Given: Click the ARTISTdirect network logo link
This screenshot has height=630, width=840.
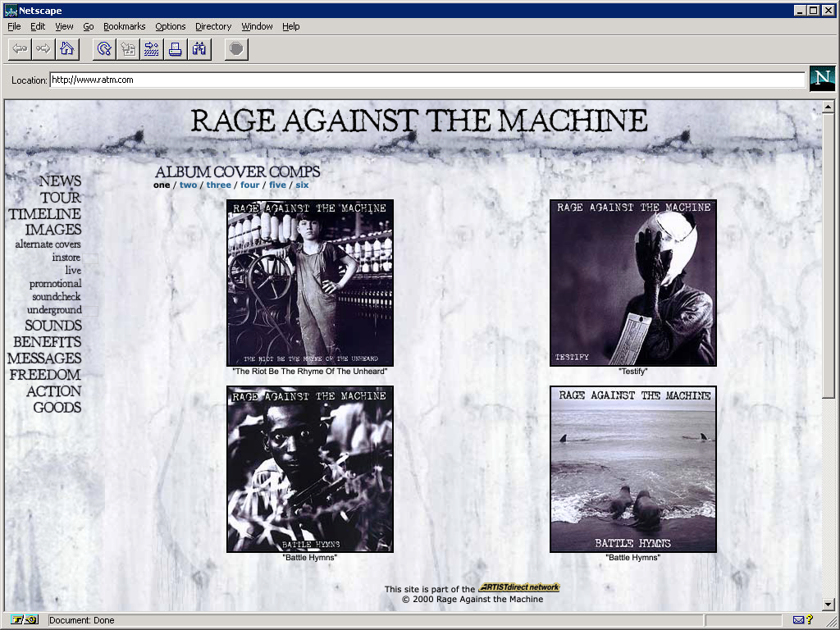Looking at the screenshot, I should (519, 587).
